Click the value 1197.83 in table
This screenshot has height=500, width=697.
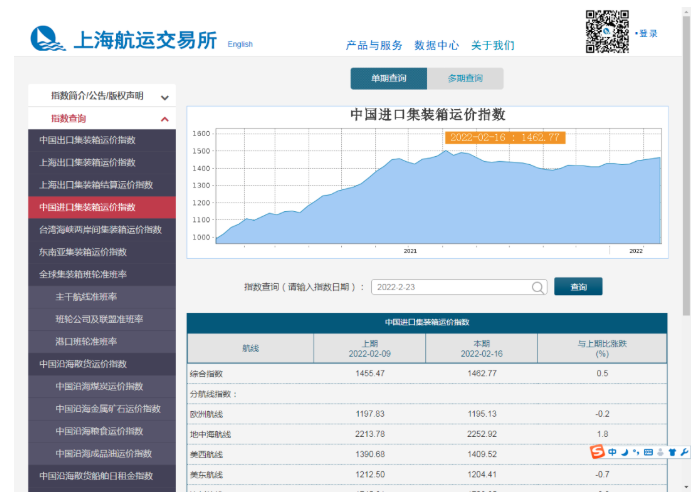[x=370, y=414]
